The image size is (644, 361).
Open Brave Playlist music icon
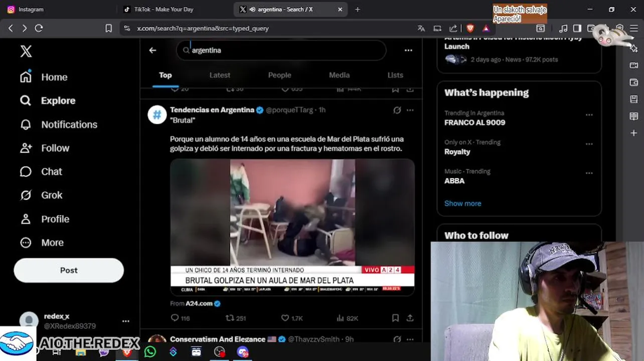pyautogui.click(x=563, y=29)
